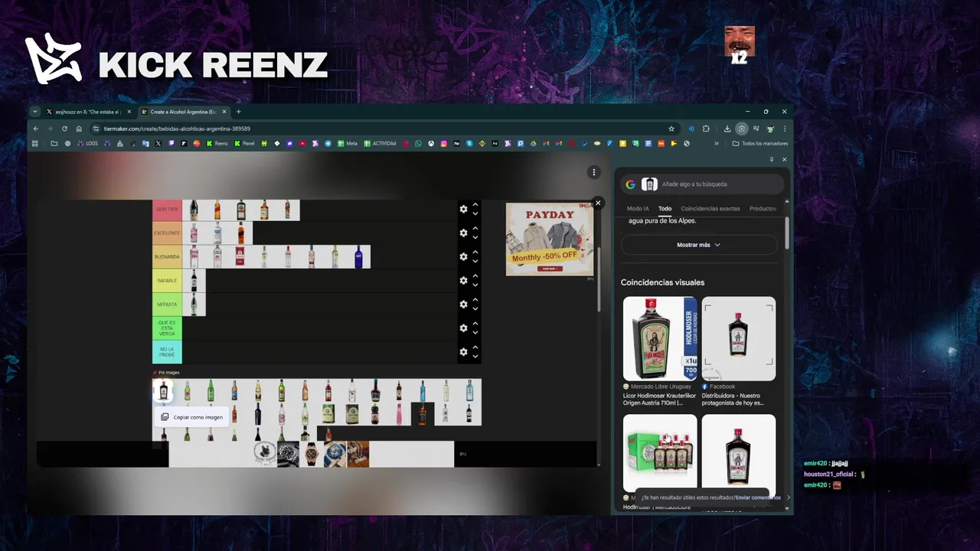The width and height of the screenshot is (980, 551).
Task: Open the green Hodlmoser box pack result
Action: point(660,453)
